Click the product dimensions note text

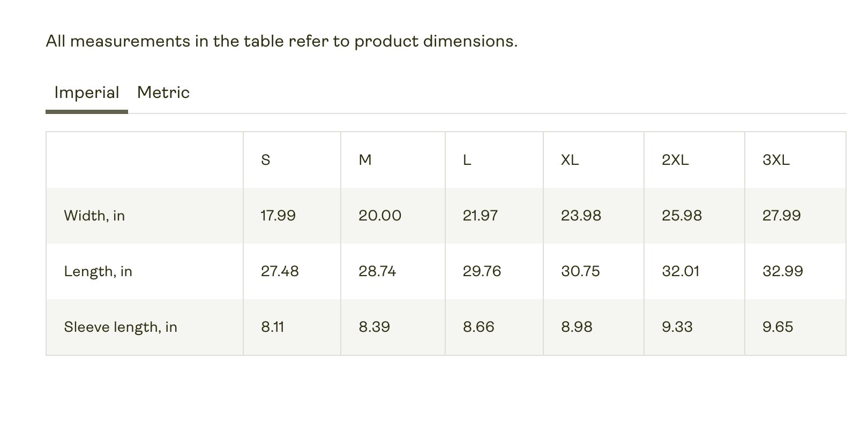coord(282,41)
